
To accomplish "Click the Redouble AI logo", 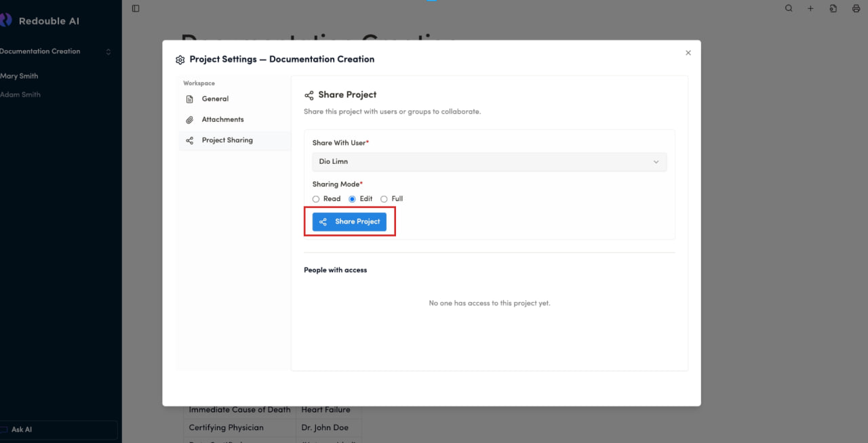I will (7, 20).
